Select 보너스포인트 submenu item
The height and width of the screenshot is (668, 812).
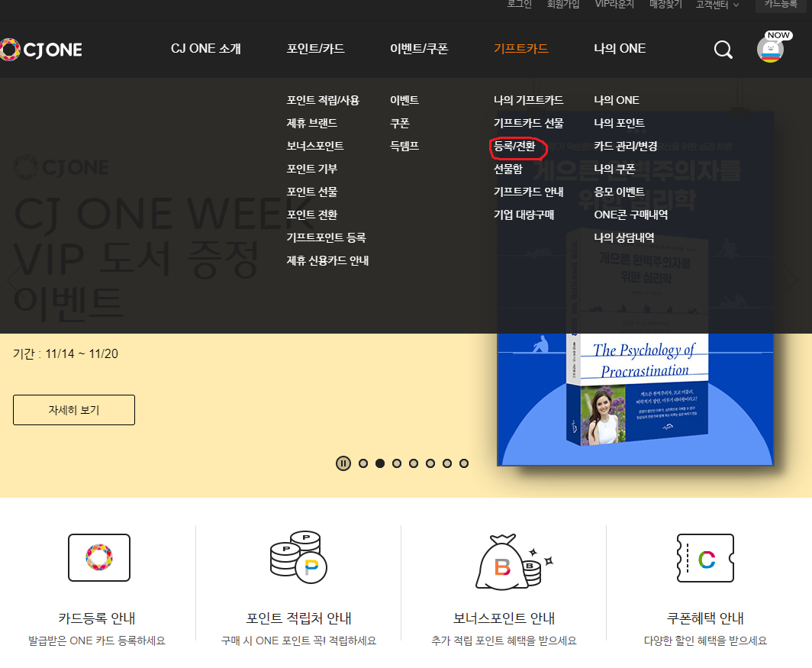pos(315,146)
